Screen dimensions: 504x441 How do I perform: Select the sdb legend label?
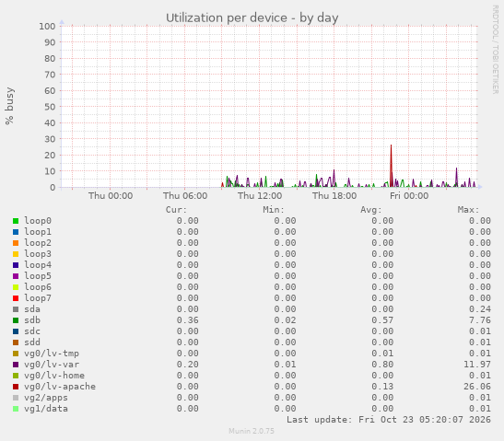[32, 320]
